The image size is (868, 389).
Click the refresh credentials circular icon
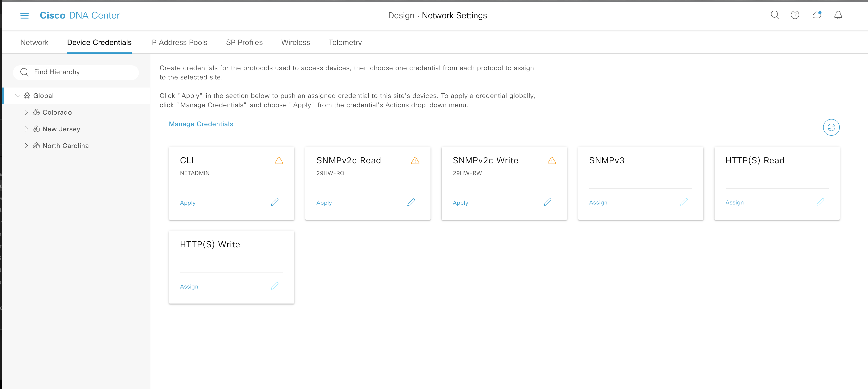click(x=831, y=127)
